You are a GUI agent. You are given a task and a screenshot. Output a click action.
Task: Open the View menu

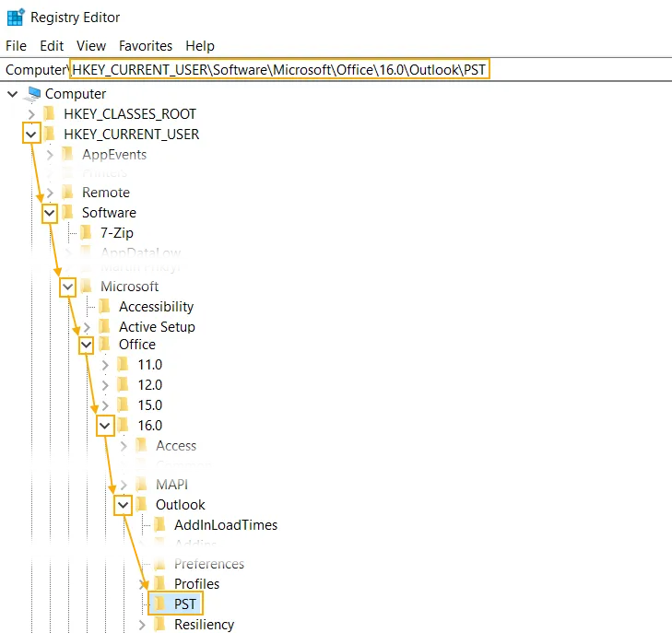point(91,46)
